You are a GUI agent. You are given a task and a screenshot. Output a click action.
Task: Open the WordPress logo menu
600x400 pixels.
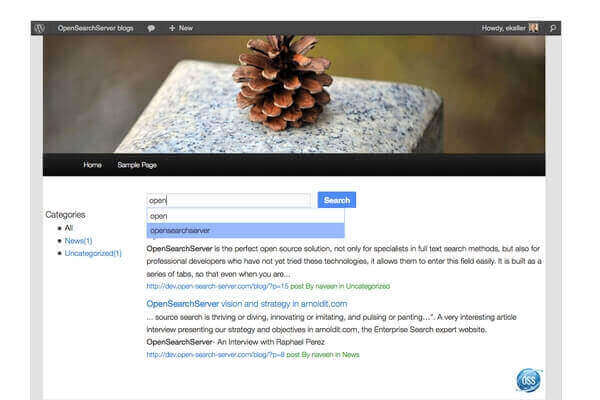point(39,28)
